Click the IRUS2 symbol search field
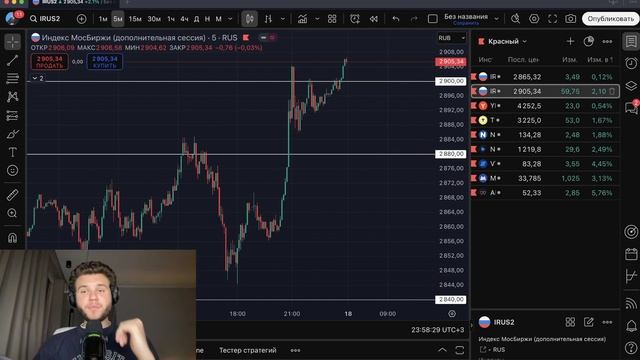This screenshot has height=360, width=640. click(x=46, y=19)
